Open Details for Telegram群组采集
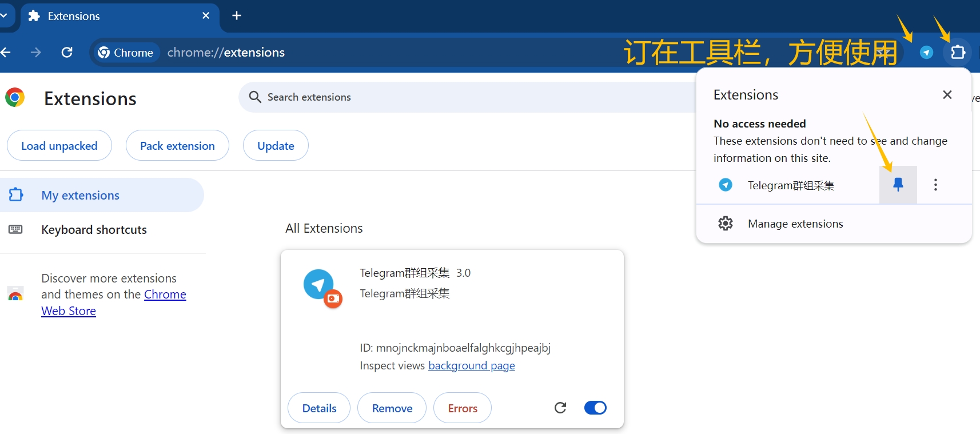Screen dimensions: 980x434 [319, 408]
